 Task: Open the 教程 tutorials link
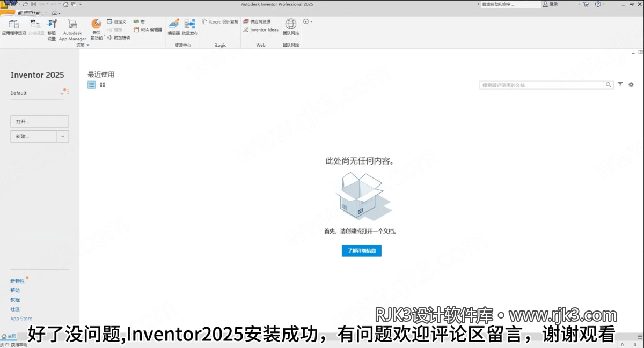click(15, 300)
